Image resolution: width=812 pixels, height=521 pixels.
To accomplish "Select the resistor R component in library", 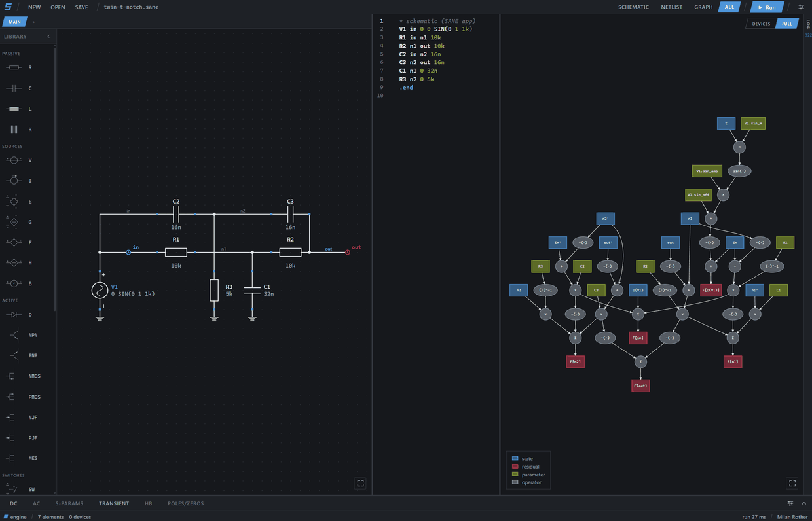I will pyautogui.click(x=20, y=67).
